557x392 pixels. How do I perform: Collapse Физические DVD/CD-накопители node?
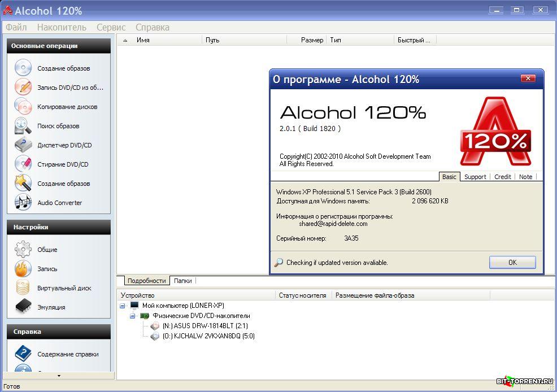point(133,316)
